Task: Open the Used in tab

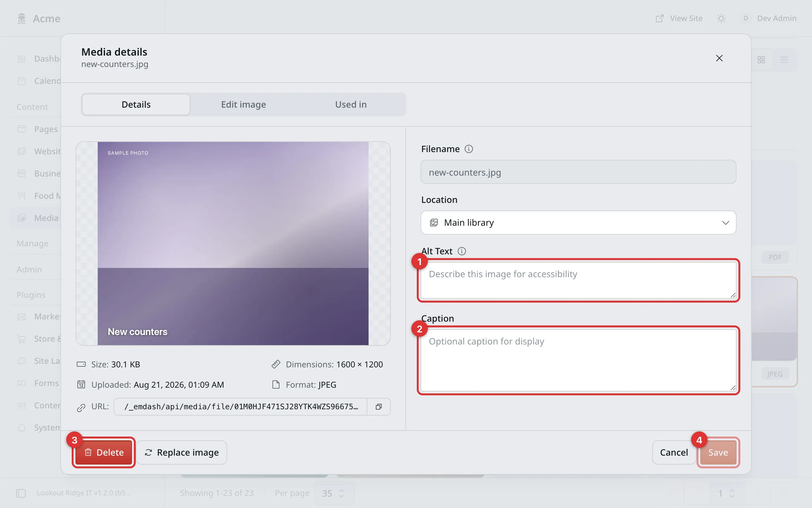Action: pos(350,104)
